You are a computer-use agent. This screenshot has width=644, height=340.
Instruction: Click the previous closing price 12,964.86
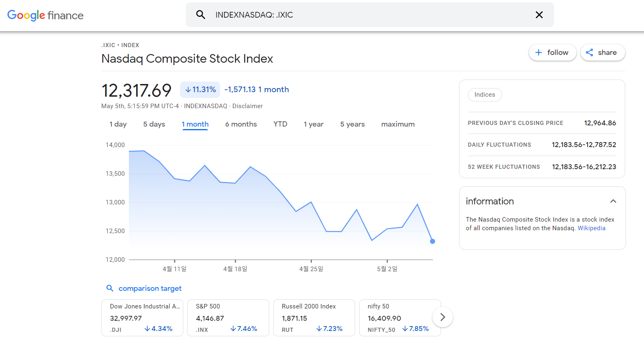tap(600, 123)
